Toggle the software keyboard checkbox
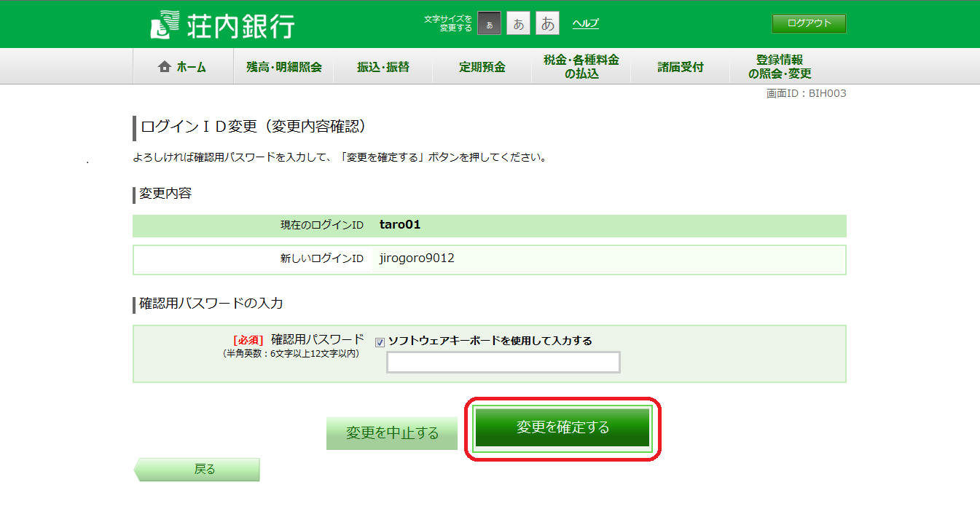 [x=380, y=342]
